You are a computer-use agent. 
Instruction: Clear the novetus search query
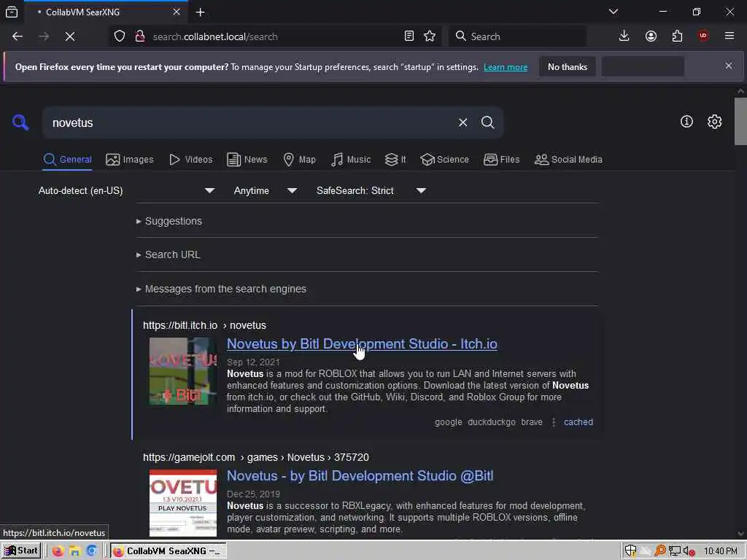pyautogui.click(x=462, y=122)
